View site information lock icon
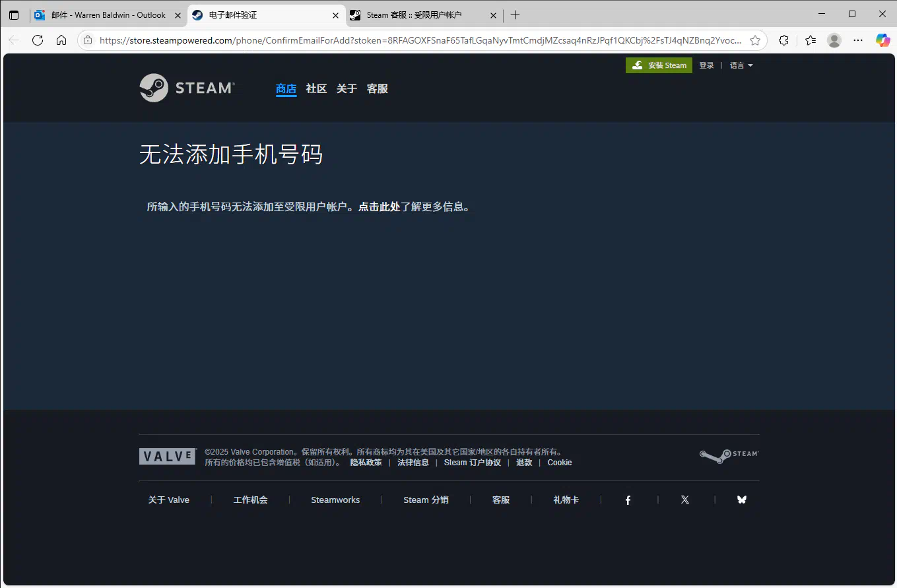The width and height of the screenshot is (897, 588). click(88, 40)
